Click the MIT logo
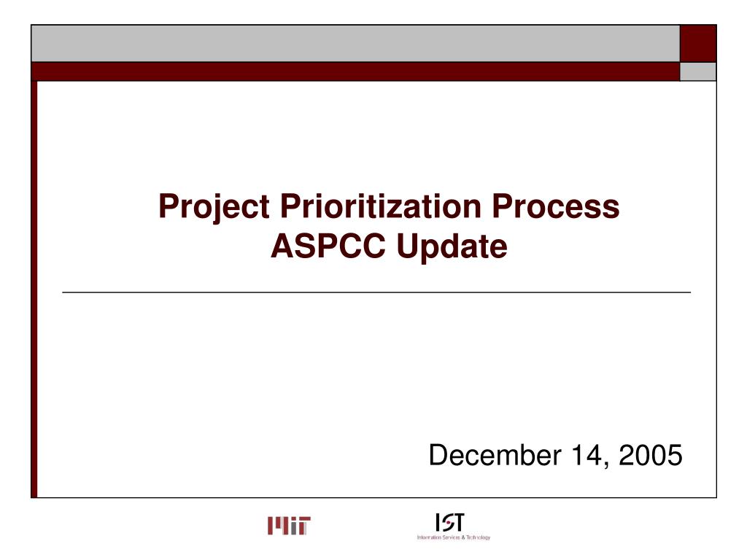The image size is (747, 560). pyautogui.click(x=289, y=526)
